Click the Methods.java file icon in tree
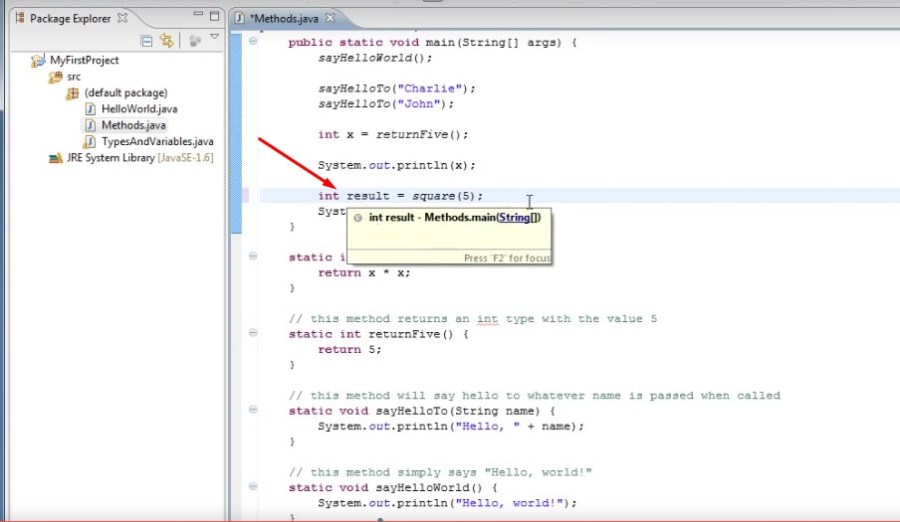900x522 pixels. coord(91,125)
